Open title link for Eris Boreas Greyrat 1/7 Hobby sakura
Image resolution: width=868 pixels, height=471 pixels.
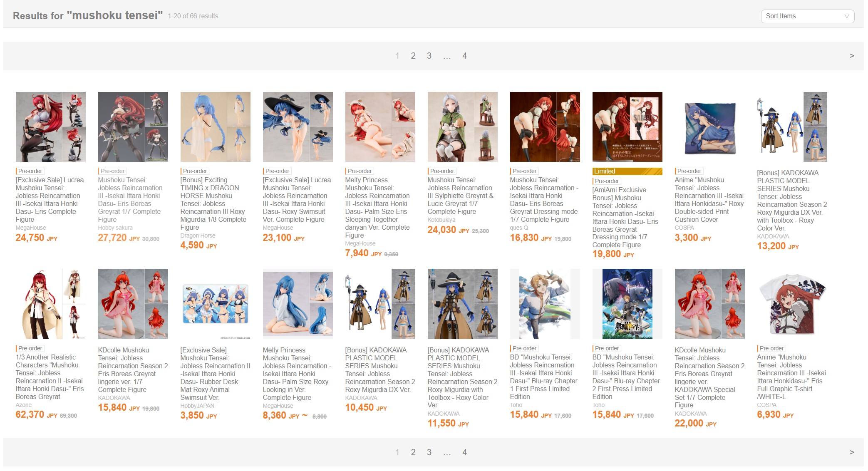point(131,200)
